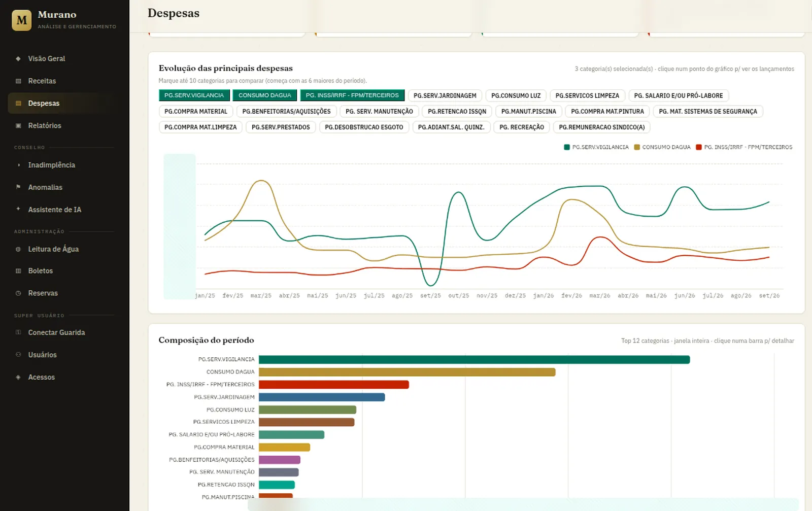Toggle the PG. SALARIO E/OU PRÓ-LABORE chip
The image size is (812, 511).
pyautogui.click(x=679, y=95)
